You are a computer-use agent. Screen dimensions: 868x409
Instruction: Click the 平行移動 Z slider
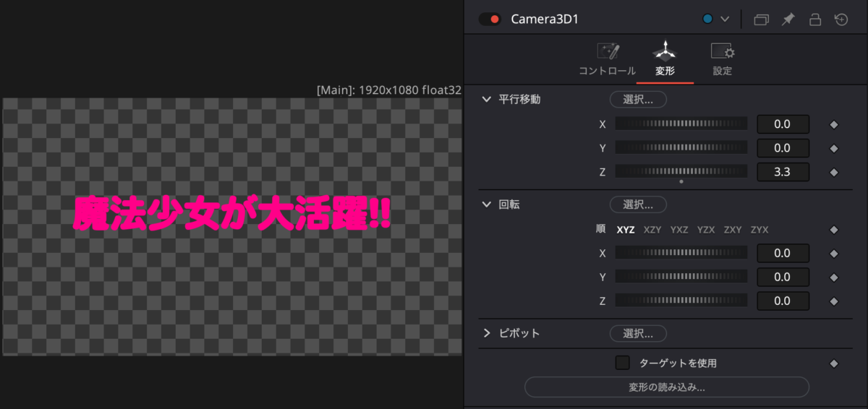[681, 171]
